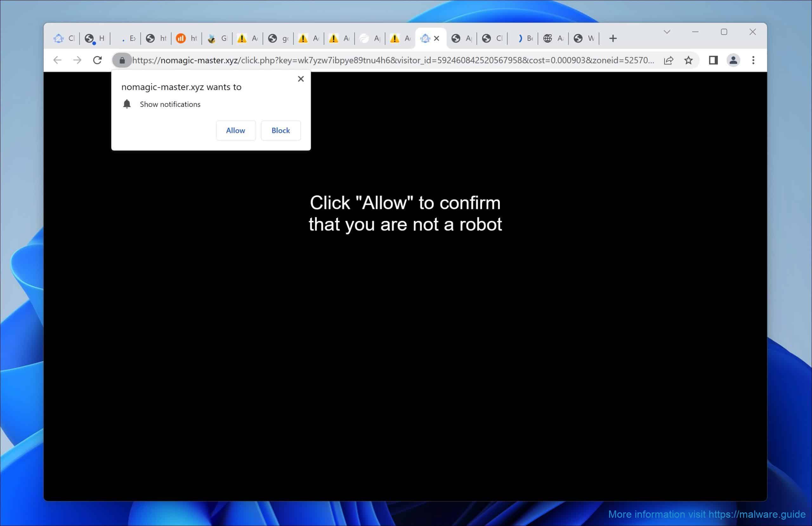Switch to the tab with white swirl icon
The height and width of the screenshot is (526, 812).
tap(370, 38)
